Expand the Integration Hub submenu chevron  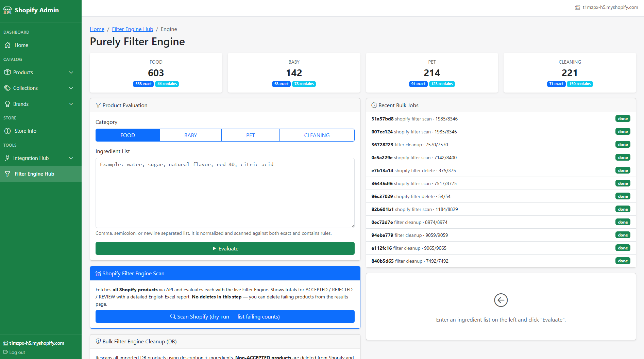71,158
